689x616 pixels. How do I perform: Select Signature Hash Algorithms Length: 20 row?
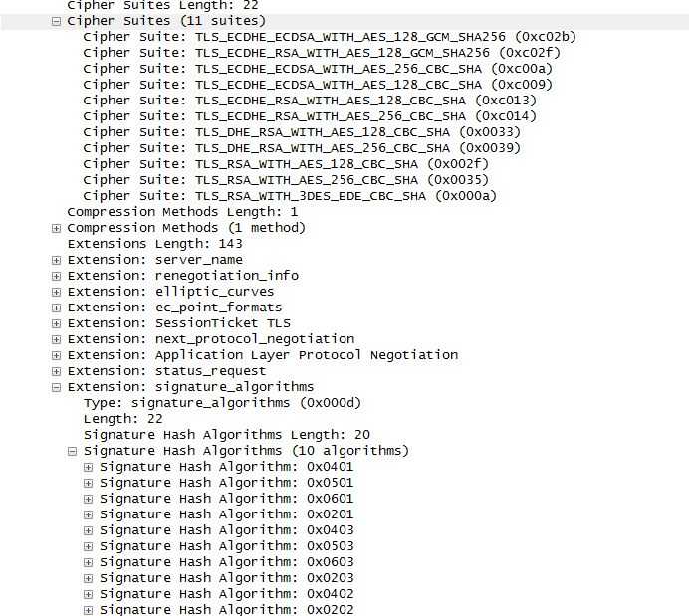coord(227,435)
